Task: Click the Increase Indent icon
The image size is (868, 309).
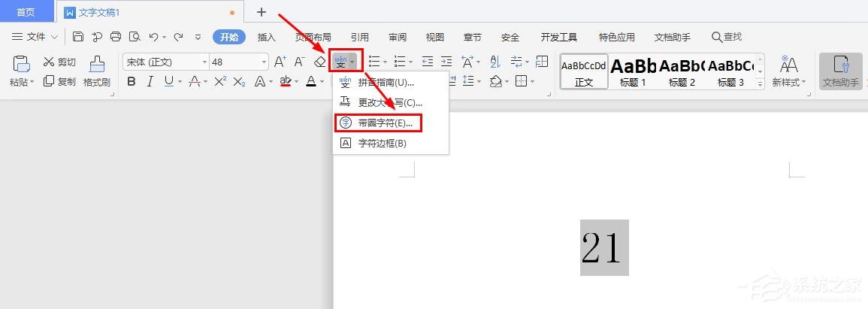Action: click(446, 62)
